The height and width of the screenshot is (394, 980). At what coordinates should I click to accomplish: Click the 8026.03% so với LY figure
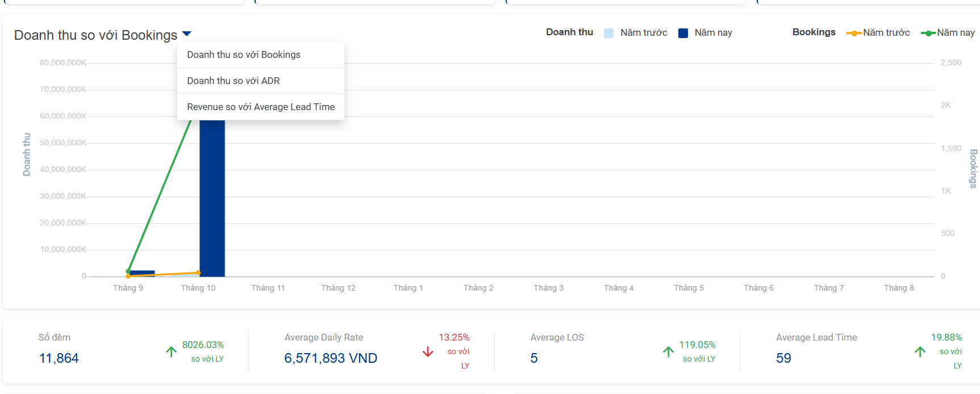click(x=203, y=351)
